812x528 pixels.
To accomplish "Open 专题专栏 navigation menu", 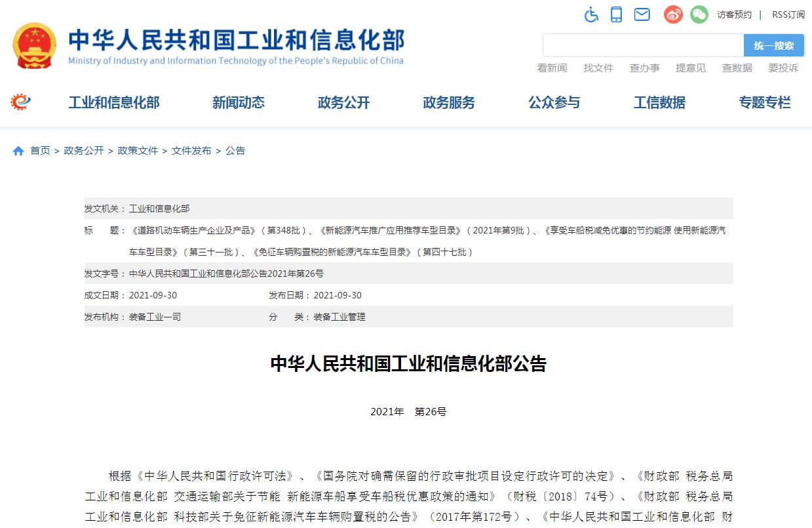I will [x=765, y=102].
